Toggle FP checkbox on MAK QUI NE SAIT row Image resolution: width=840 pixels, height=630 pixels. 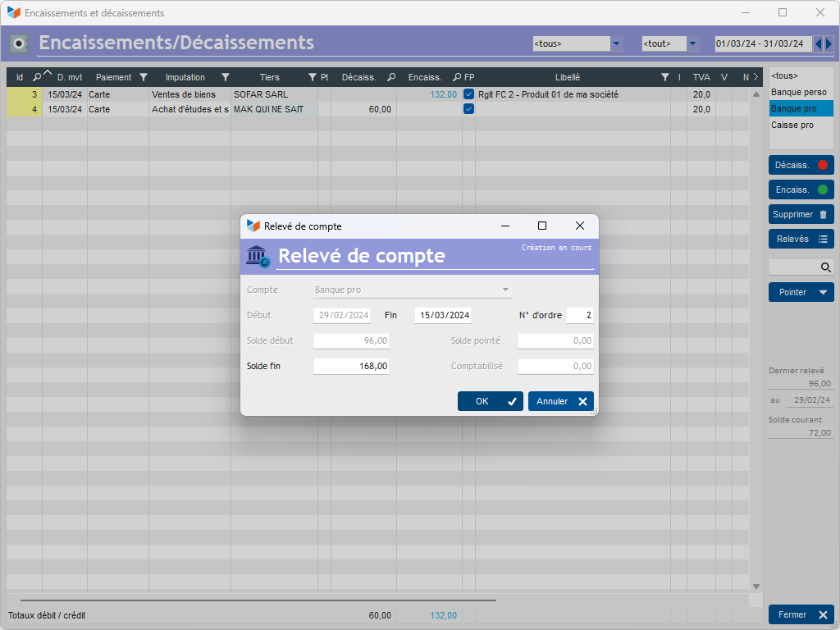coord(468,109)
